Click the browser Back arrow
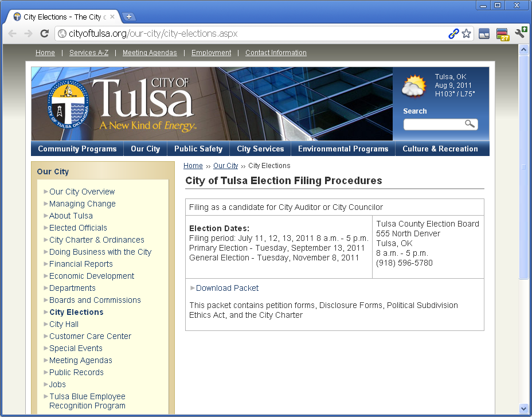Image resolution: width=532 pixels, height=417 pixels. click(x=12, y=34)
